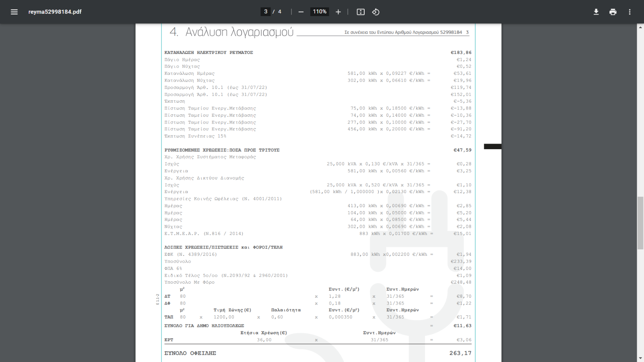The image size is (644, 362).
Task: Open the sidebar menu hamburger icon
Action: [x=14, y=12]
